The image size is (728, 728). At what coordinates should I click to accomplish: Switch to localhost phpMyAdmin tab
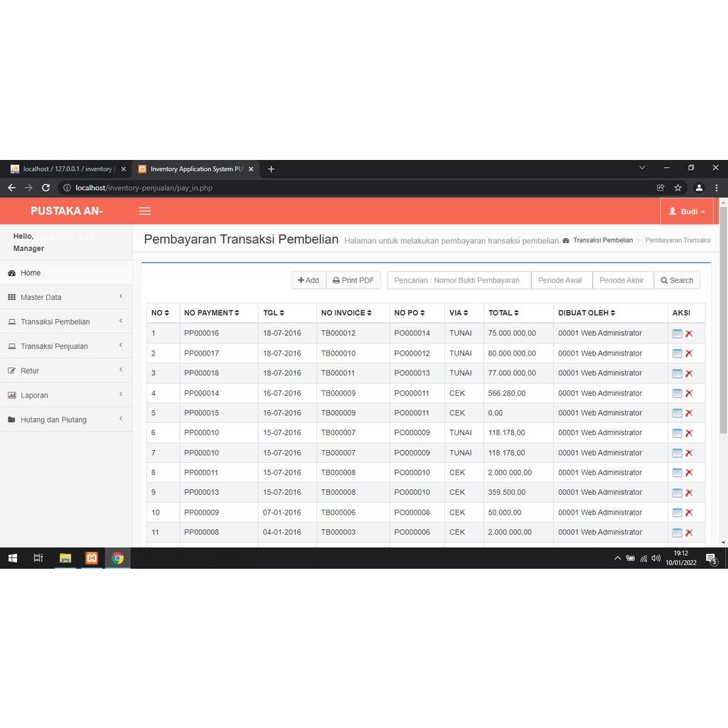coord(68,169)
